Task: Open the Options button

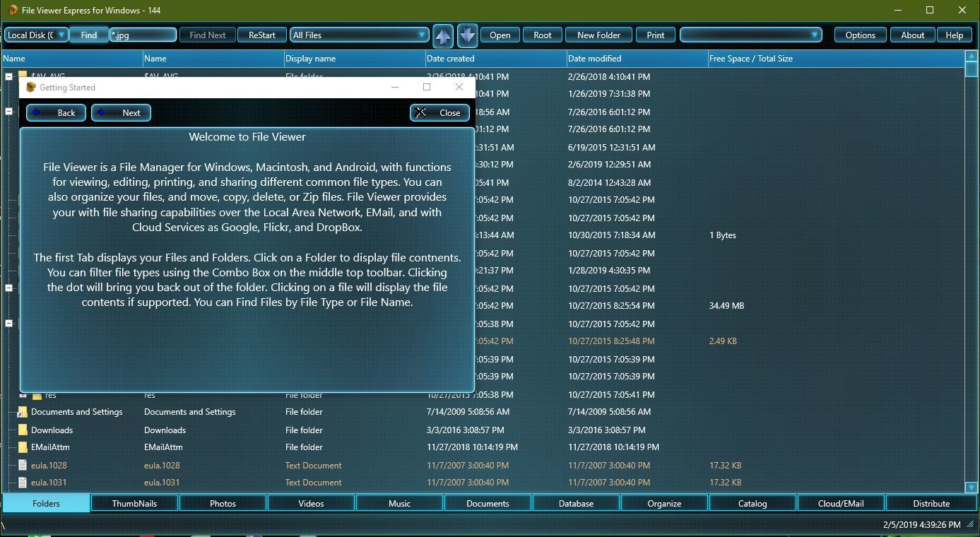Action: (x=861, y=35)
